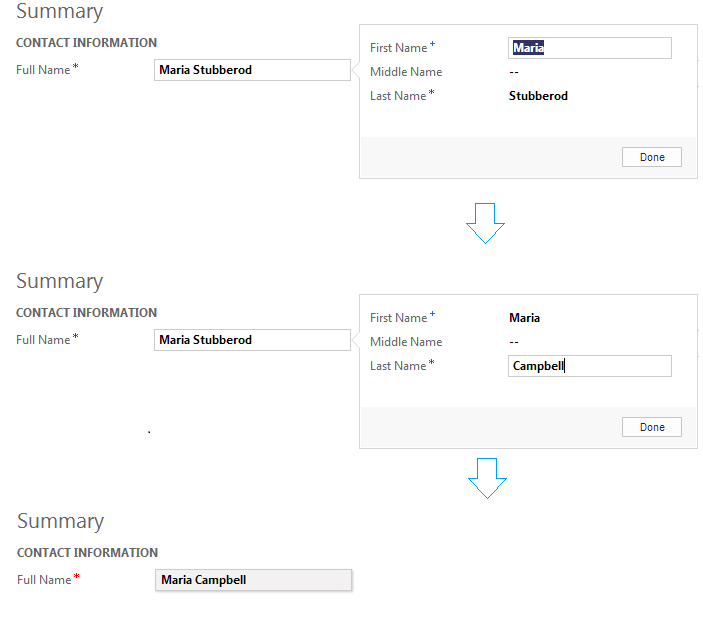Click CONTACT INFORMATION header above Maria Campbell field

pos(87,553)
